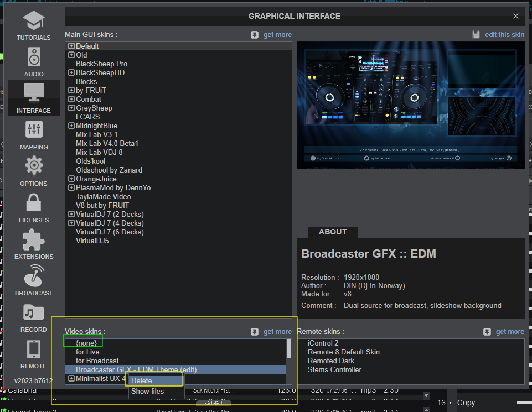Image resolution: width=532 pixels, height=412 pixels.
Task: Open Remote phone icon
Action: (34, 349)
